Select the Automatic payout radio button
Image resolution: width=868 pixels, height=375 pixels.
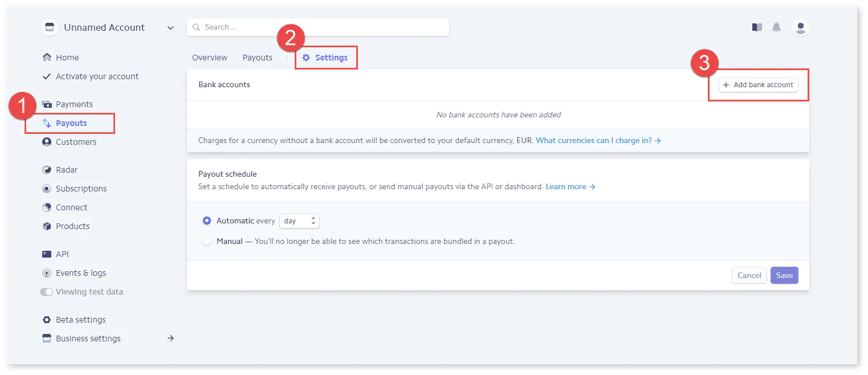click(207, 221)
